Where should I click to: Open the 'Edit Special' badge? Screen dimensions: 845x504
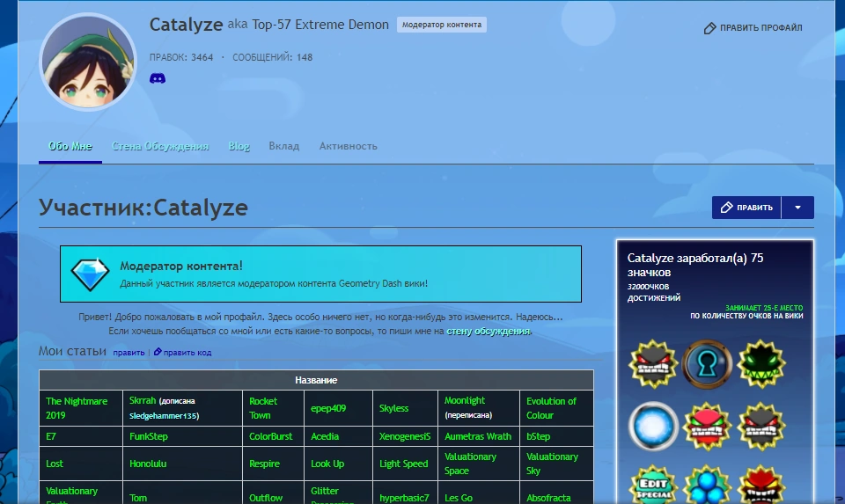(x=653, y=485)
